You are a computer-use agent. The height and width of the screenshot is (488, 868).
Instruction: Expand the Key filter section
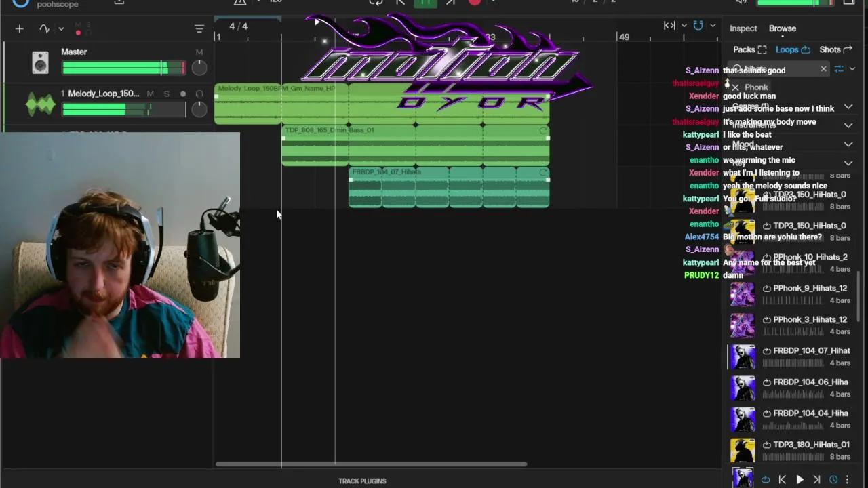848,163
